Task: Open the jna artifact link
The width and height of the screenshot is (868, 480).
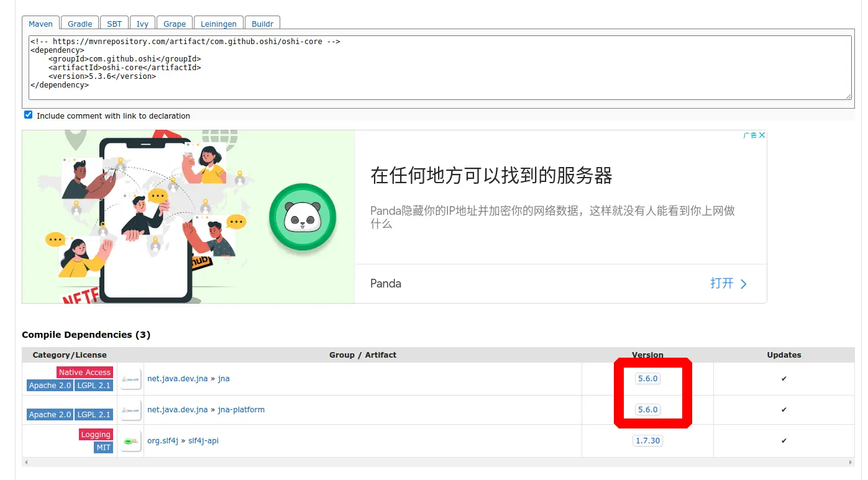Action: coord(224,378)
